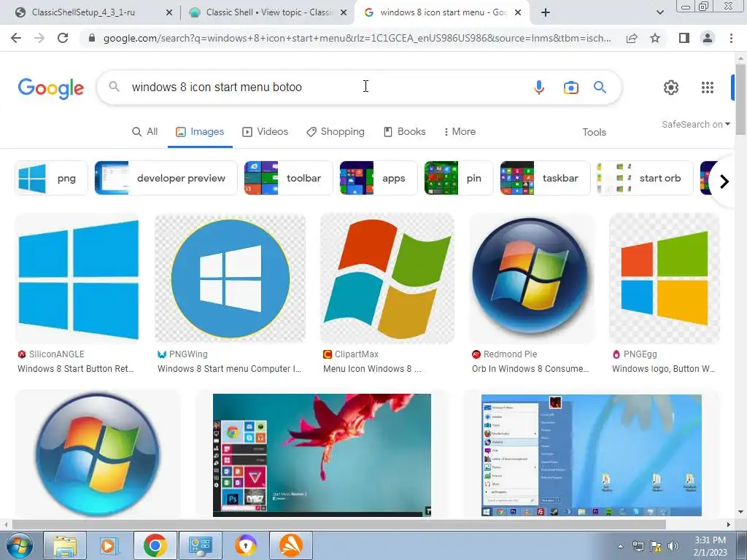Click the forward navigation arrow
Viewport: 747px width, 560px height.
click(x=39, y=38)
